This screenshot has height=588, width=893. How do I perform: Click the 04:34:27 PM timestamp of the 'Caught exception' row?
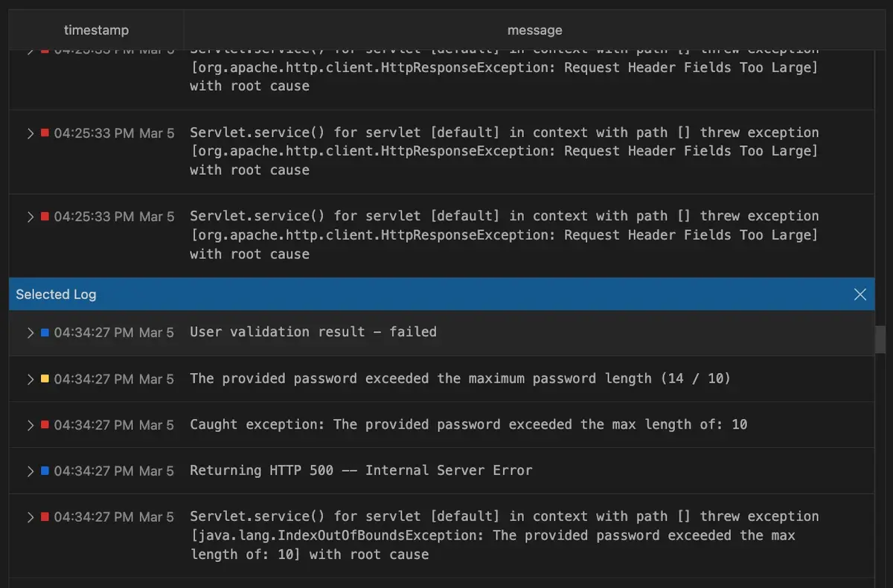pos(114,425)
